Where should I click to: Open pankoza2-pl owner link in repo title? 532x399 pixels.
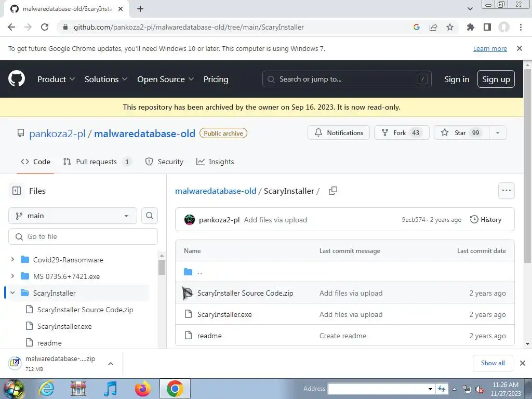[57, 134]
